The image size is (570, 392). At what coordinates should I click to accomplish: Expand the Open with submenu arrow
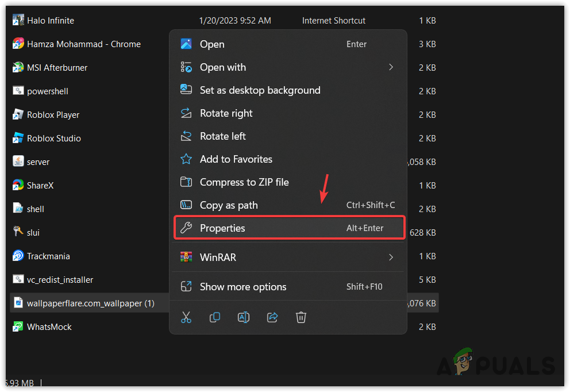391,67
